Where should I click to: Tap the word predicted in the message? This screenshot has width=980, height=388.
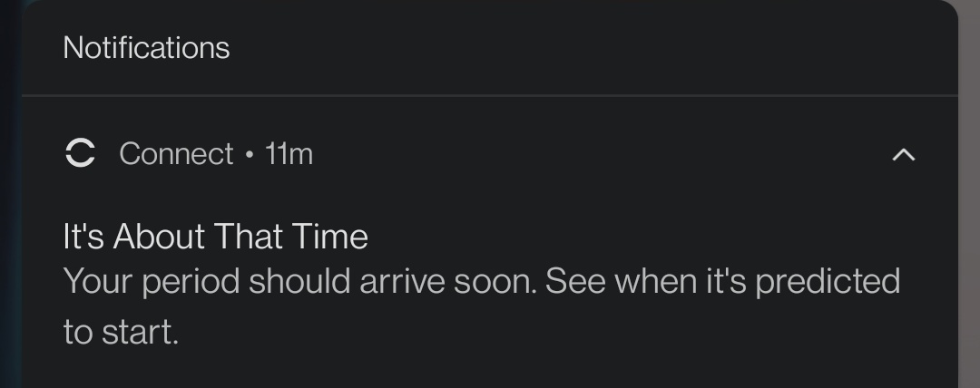[x=827, y=282]
